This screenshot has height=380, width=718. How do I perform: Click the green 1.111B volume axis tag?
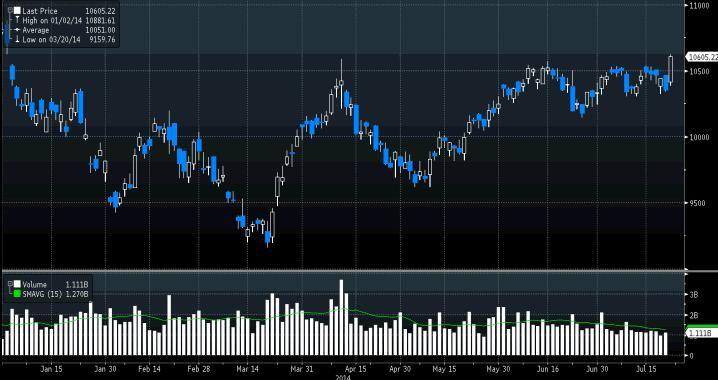[x=702, y=333]
